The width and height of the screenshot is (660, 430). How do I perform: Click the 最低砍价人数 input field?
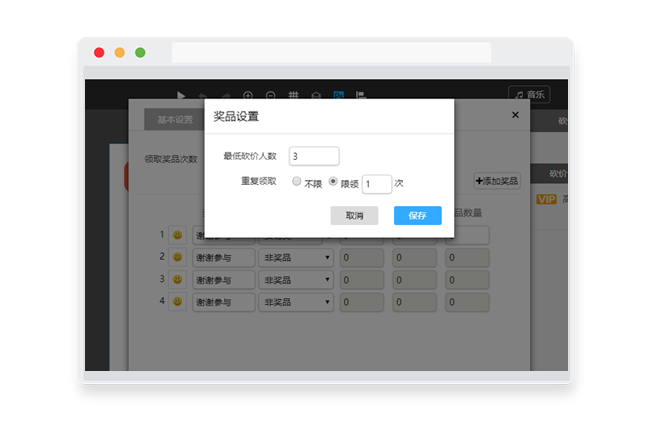pyautogui.click(x=314, y=156)
